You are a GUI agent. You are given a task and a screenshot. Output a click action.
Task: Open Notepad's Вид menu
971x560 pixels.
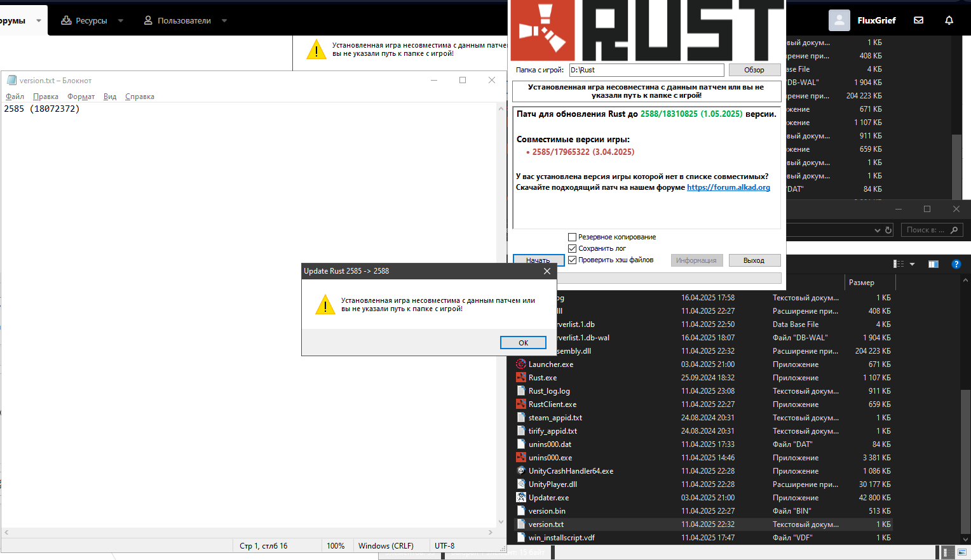click(x=110, y=97)
